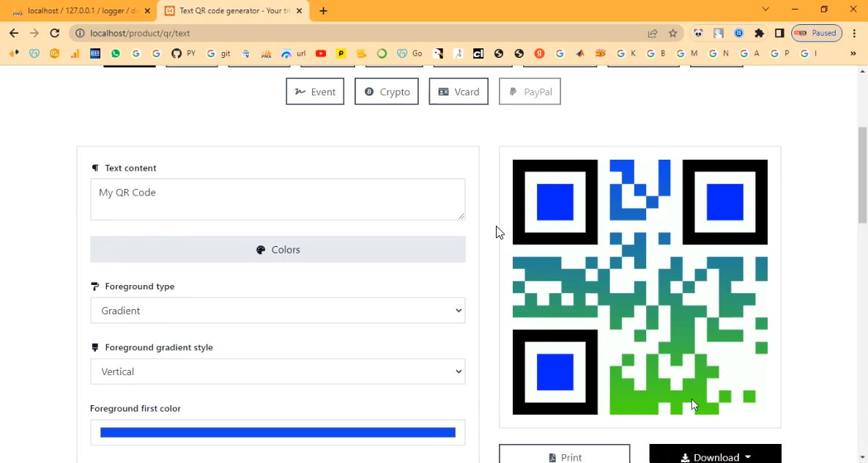Image resolution: width=868 pixels, height=463 pixels.
Task: Open the YouTube bookmark
Action: tap(321, 53)
